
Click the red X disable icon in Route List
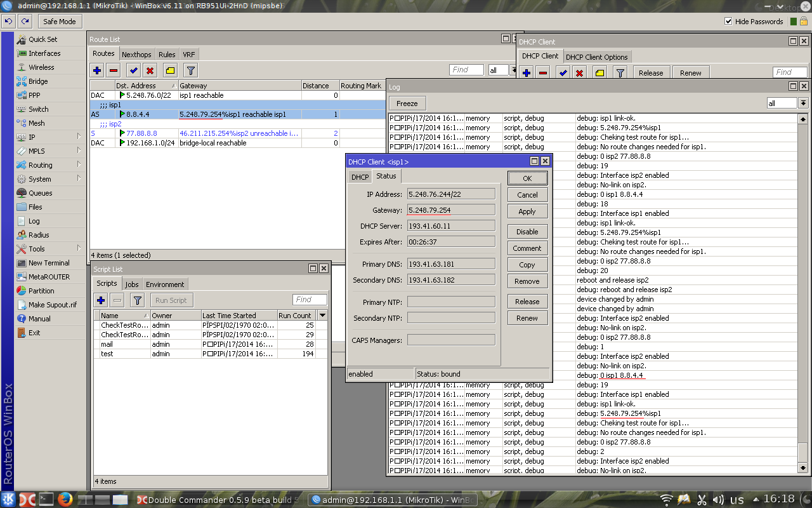[x=150, y=70]
